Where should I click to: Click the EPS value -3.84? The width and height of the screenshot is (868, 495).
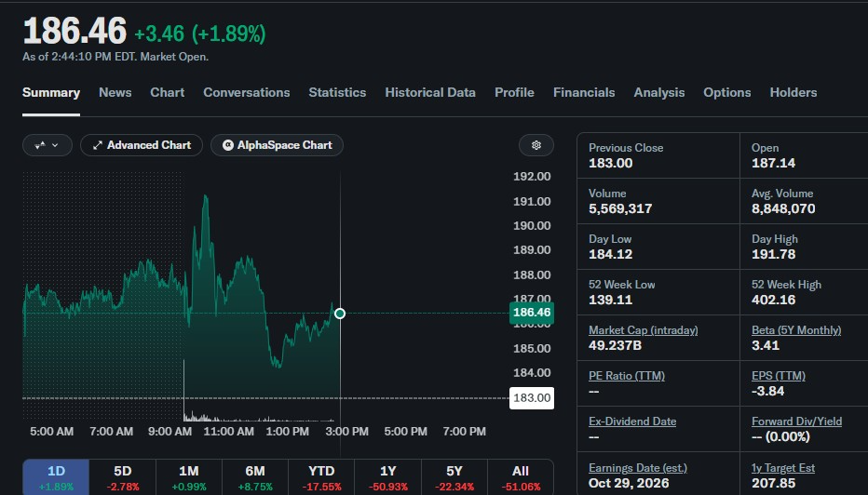[767, 391]
